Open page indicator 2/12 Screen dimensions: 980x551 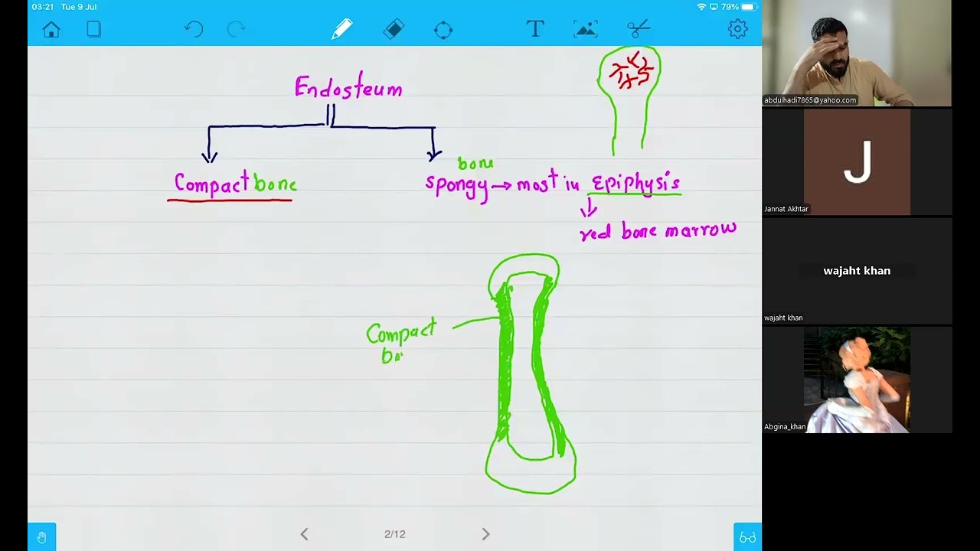394,534
